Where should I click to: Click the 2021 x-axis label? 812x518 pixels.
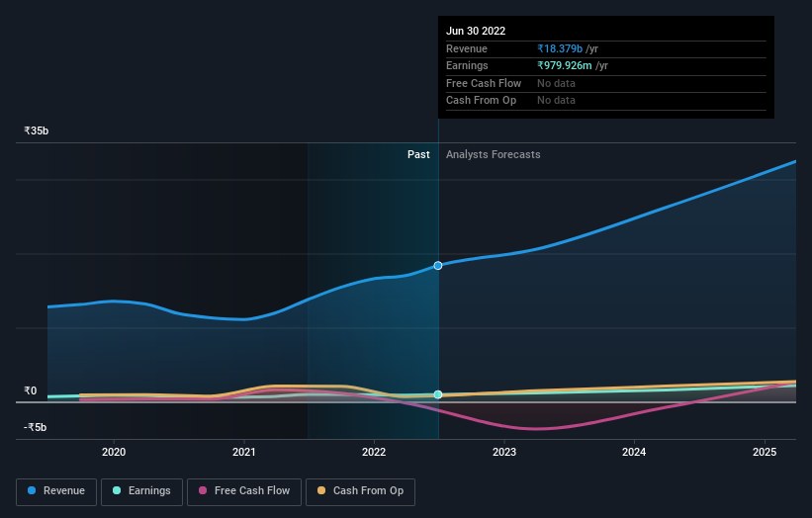(244, 452)
